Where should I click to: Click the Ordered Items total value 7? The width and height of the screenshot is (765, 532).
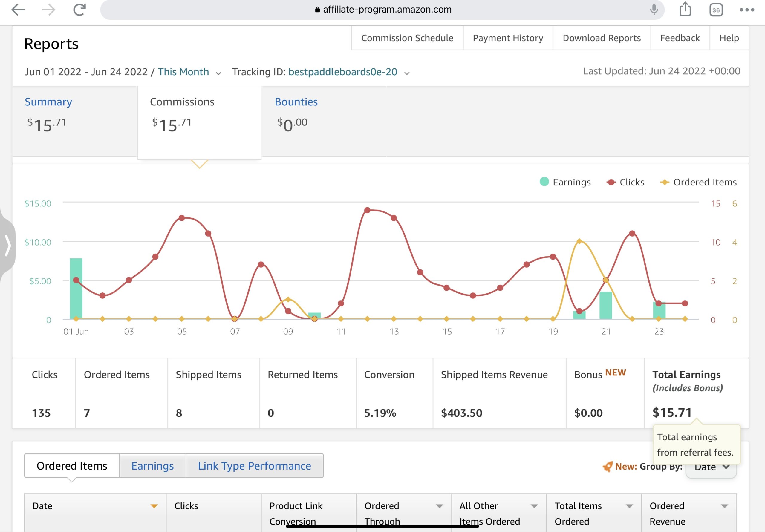click(x=87, y=413)
